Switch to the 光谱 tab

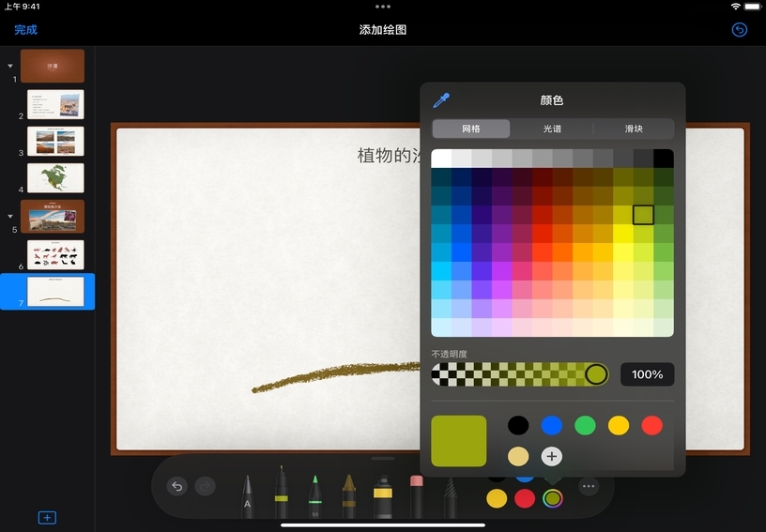coord(552,129)
